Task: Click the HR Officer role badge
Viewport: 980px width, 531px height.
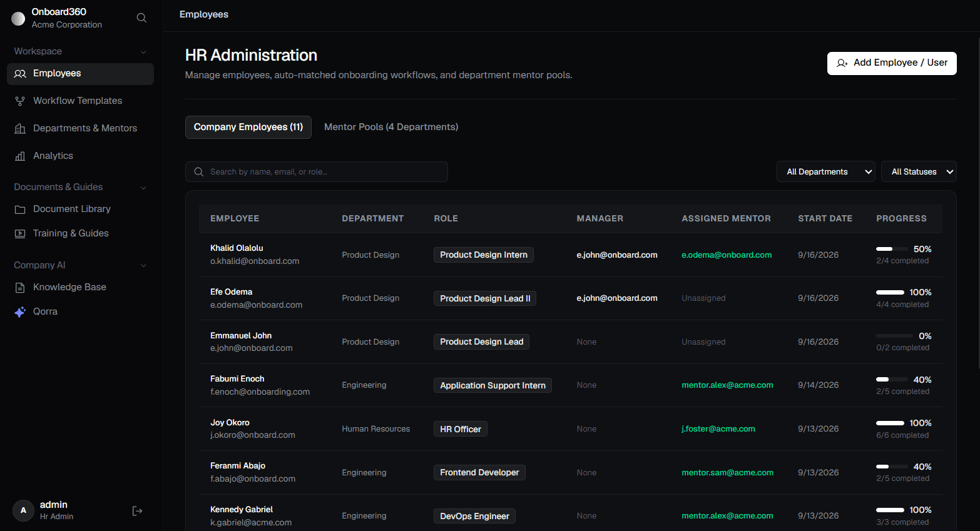Action: click(461, 429)
